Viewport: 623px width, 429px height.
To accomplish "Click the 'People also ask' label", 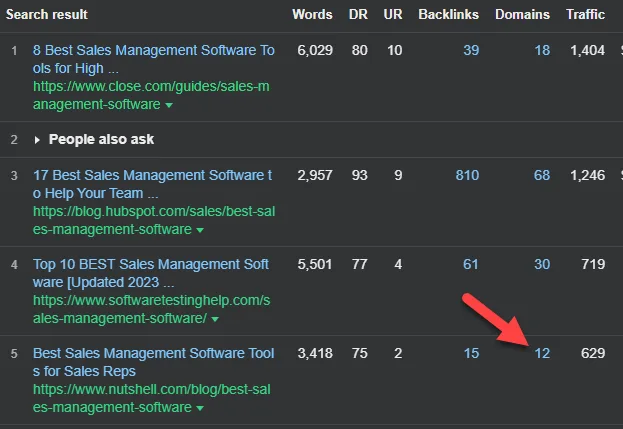I will coord(101,139).
